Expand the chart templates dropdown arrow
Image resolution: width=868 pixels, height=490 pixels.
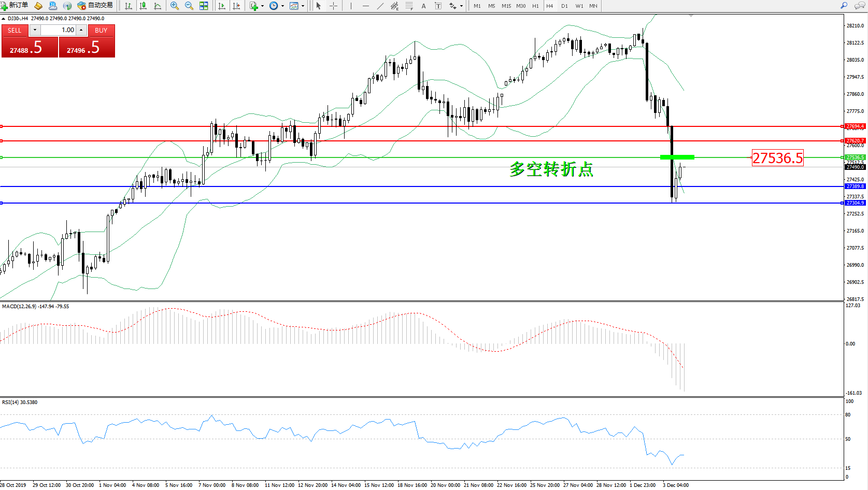303,6
